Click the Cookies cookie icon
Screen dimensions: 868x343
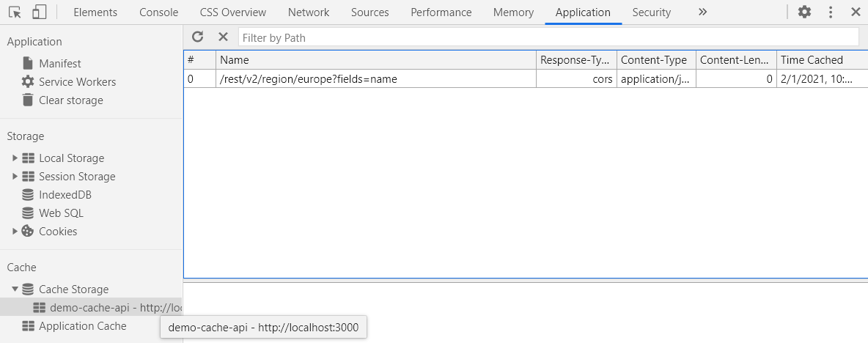[28, 232]
